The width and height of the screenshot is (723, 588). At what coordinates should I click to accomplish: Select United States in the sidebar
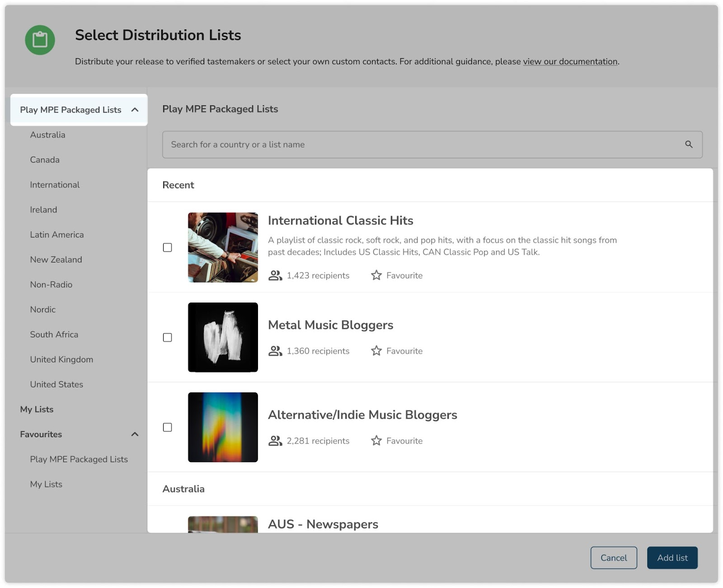coord(56,384)
